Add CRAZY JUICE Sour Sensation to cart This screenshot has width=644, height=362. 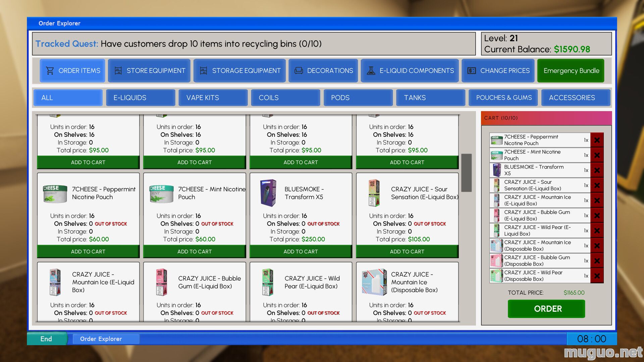(x=407, y=251)
